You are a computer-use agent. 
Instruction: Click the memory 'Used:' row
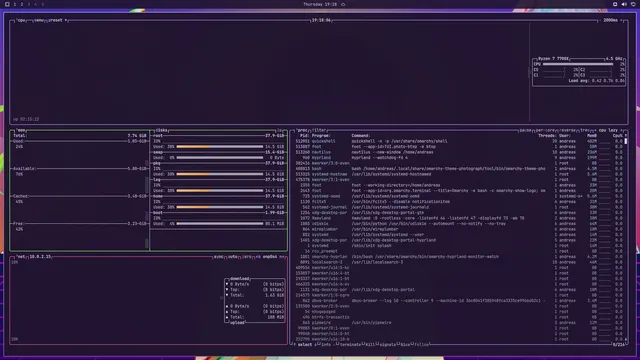click(80, 141)
